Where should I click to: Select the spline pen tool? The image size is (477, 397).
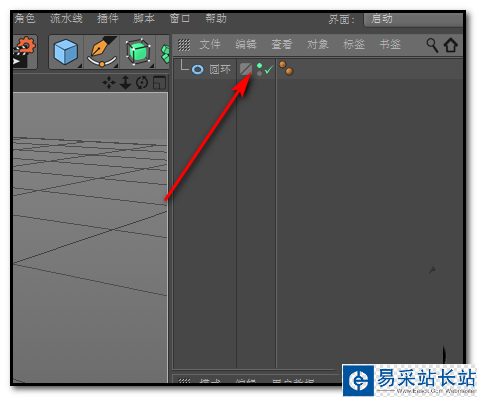click(102, 52)
